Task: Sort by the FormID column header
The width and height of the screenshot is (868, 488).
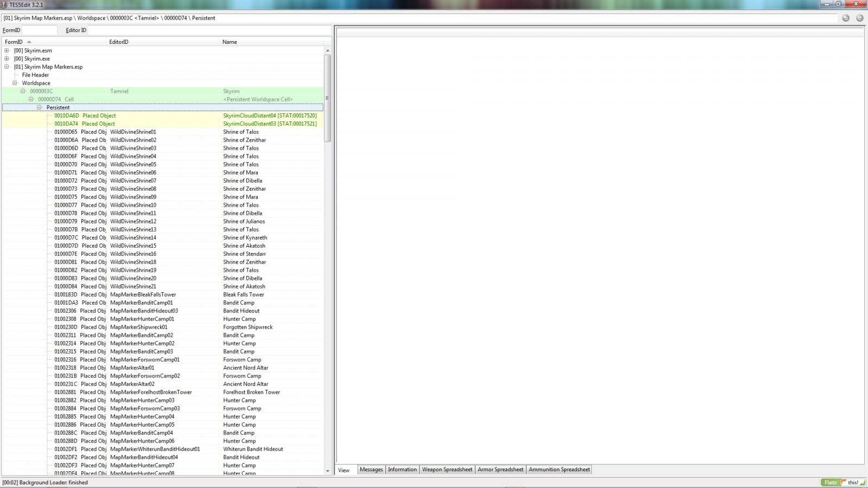Action: coord(54,42)
